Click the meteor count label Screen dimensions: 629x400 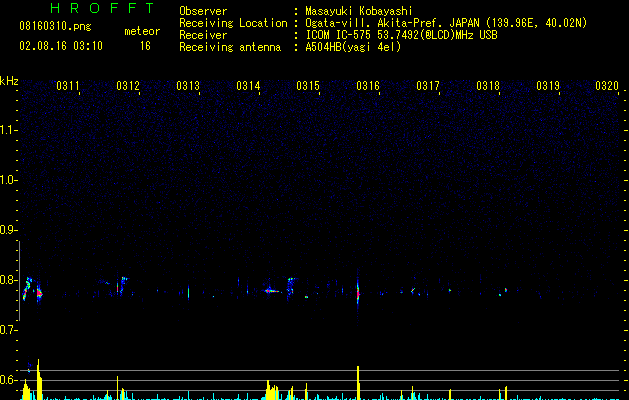click(x=142, y=31)
